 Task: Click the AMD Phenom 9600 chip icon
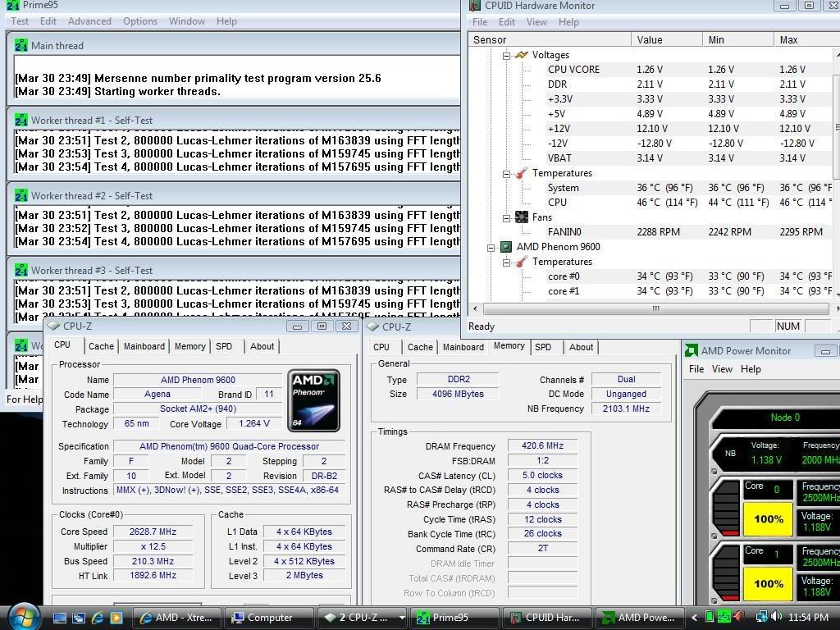(x=505, y=246)
